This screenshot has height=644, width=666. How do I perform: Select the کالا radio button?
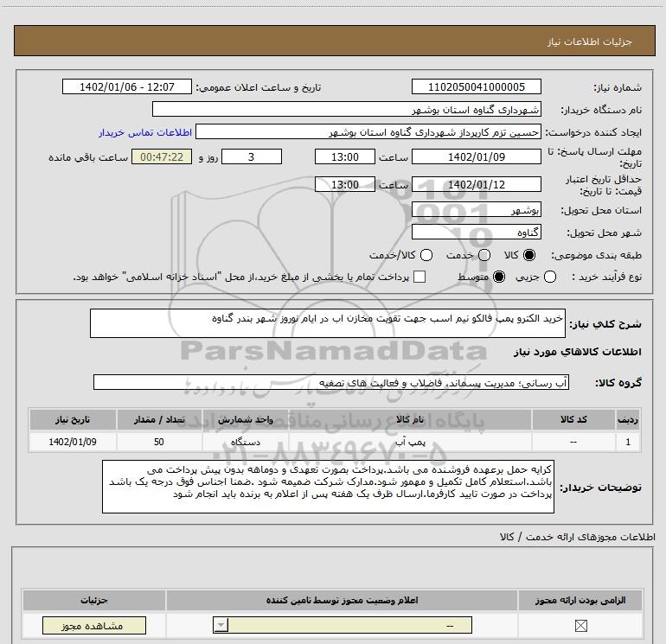529,255
